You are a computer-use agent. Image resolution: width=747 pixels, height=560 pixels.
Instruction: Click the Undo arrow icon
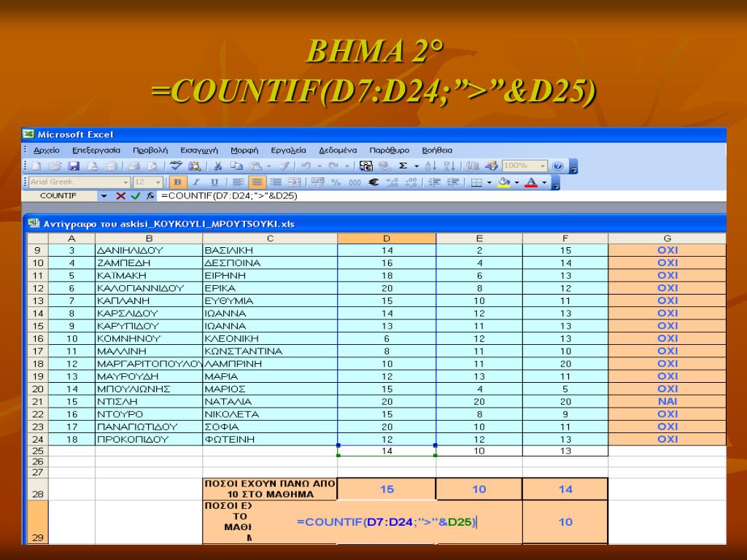click(306, 166)
